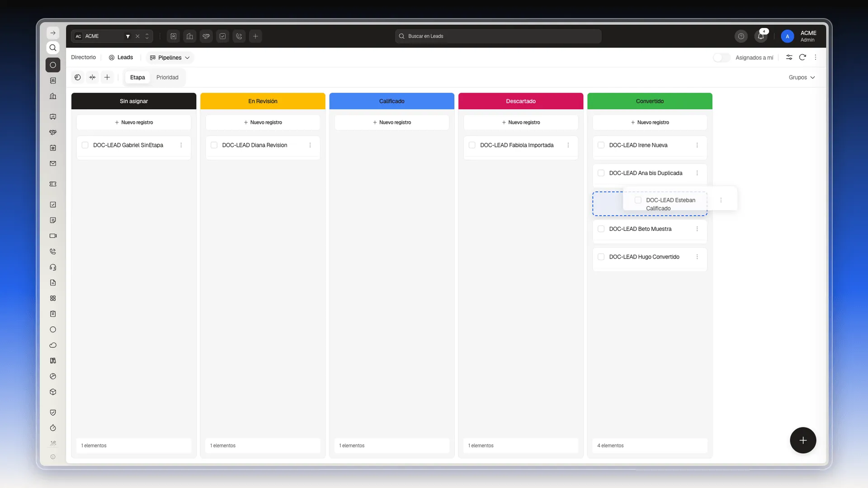This screenshot has height=488, width=868.
Task: Switch to the Prioridad tab
Action: point(167,77)
